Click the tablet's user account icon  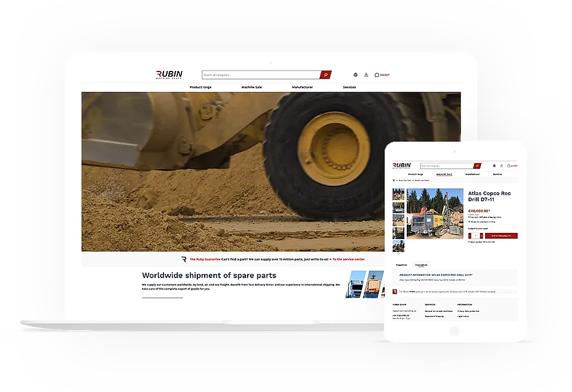tap(502, 166)
